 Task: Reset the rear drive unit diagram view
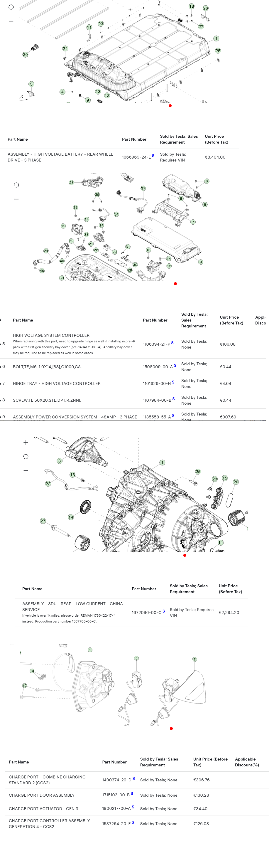point(26,457)
